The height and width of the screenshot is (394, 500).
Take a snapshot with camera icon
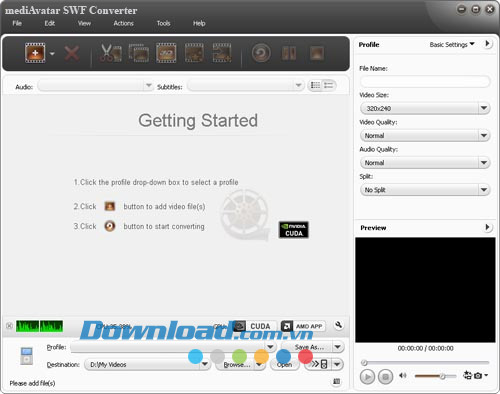(478, 376)
